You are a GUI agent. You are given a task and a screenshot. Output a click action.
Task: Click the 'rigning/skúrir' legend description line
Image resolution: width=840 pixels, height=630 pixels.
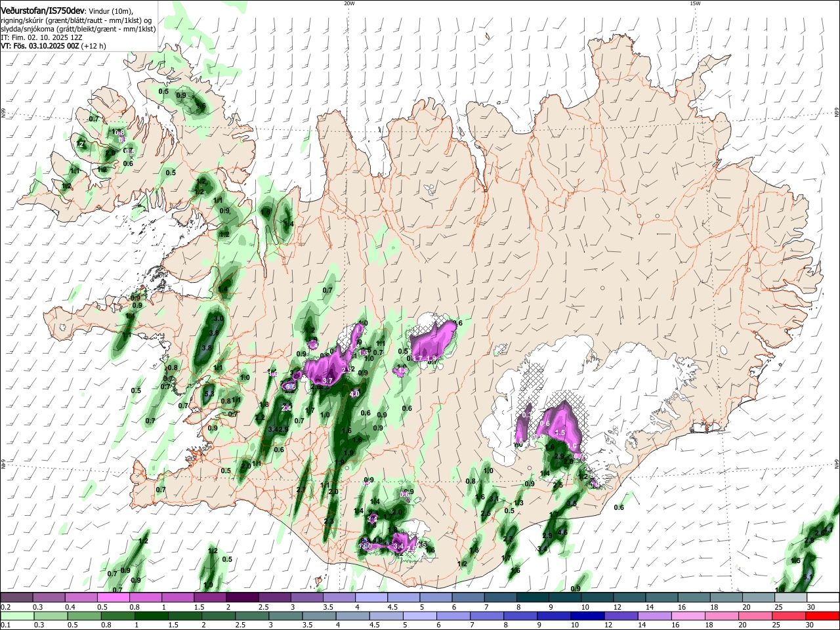[75, 20]
